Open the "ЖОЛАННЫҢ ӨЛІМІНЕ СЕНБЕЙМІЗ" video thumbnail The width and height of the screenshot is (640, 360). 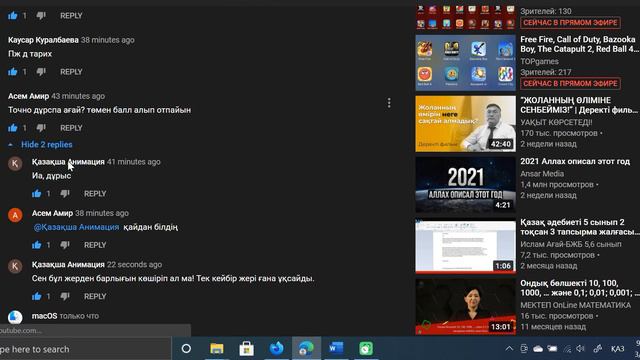[465, 124]
